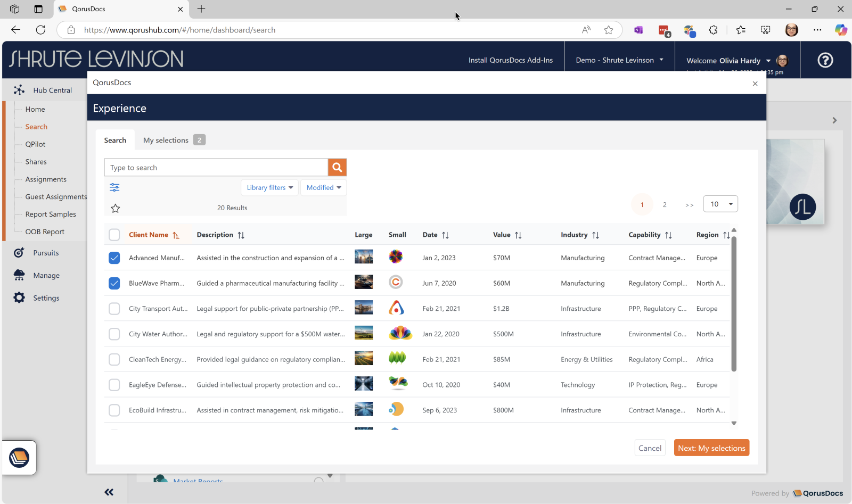This screenshot has width=852, height=504.
Task: Expand Demo - Shrute Levinson dropdown
Action: (619, 60)
